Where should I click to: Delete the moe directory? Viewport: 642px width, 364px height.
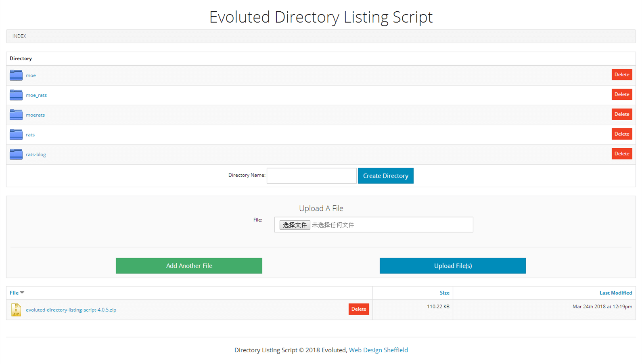[x=621, y=75]
